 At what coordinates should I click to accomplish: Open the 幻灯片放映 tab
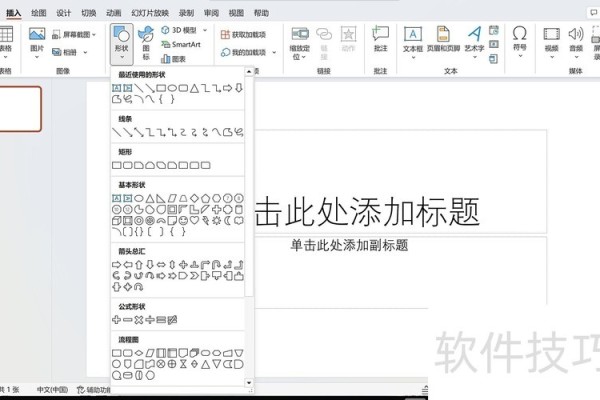[150, 13]
